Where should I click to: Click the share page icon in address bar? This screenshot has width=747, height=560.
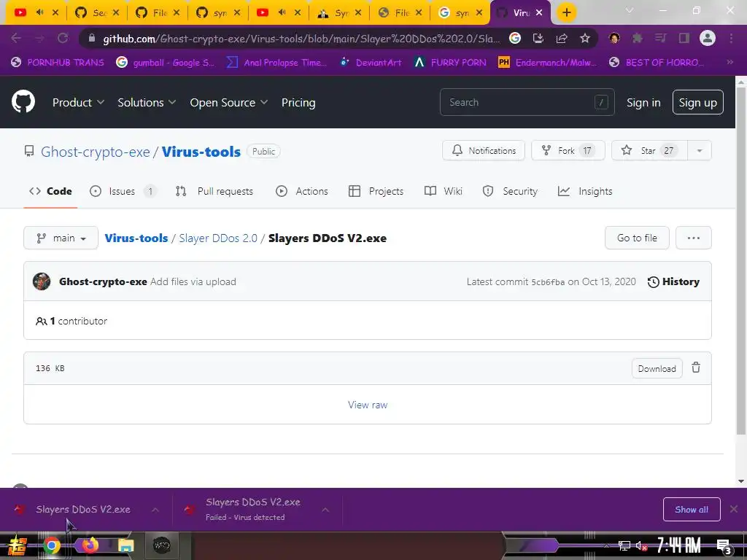coord(562,38)
